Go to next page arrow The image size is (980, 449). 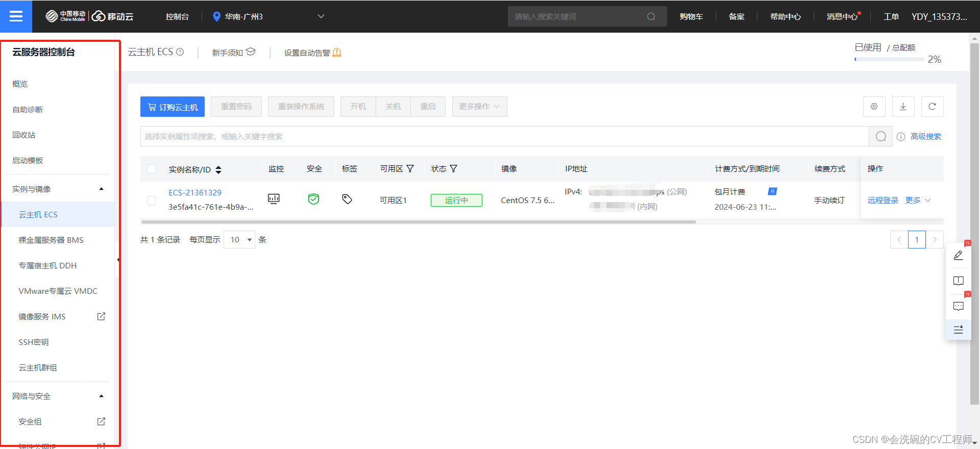click(935, 239)
